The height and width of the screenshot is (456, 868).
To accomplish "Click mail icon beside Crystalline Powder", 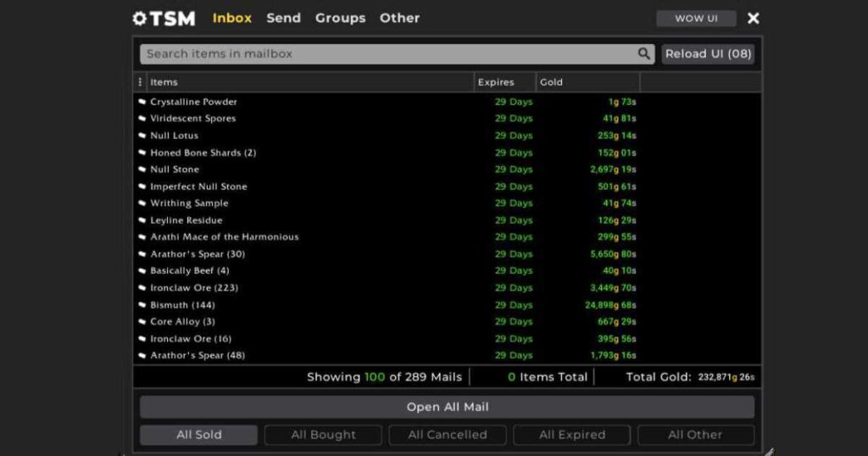I will tap(142, 102).
